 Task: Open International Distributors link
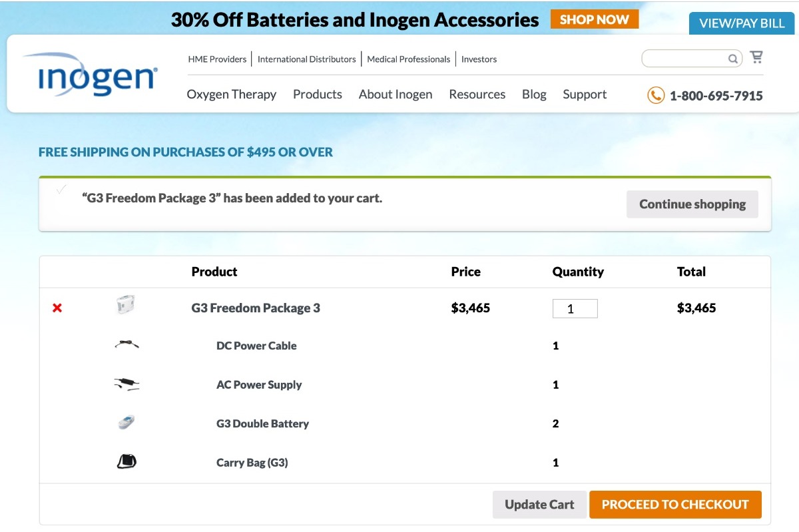[307, 59]
